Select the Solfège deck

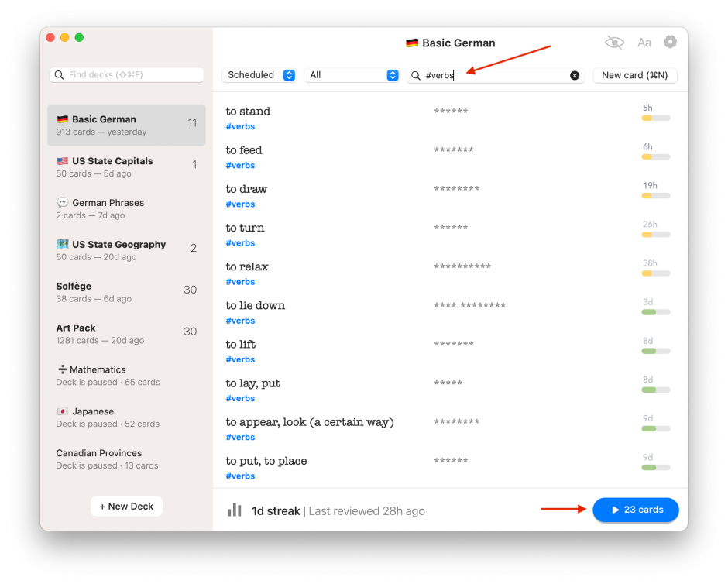(x=126, y=292)
